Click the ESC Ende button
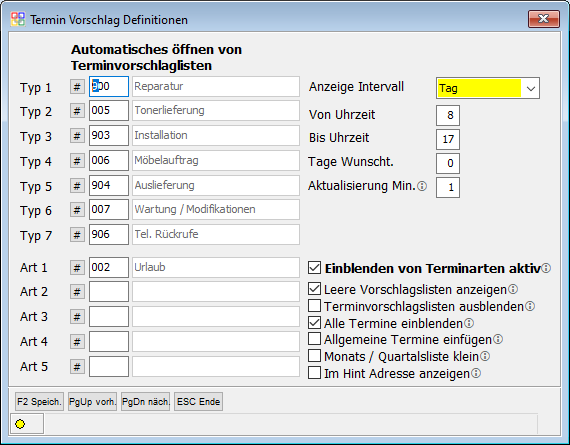The height and width of the screenshot is (445, 570). click(198, 402)
